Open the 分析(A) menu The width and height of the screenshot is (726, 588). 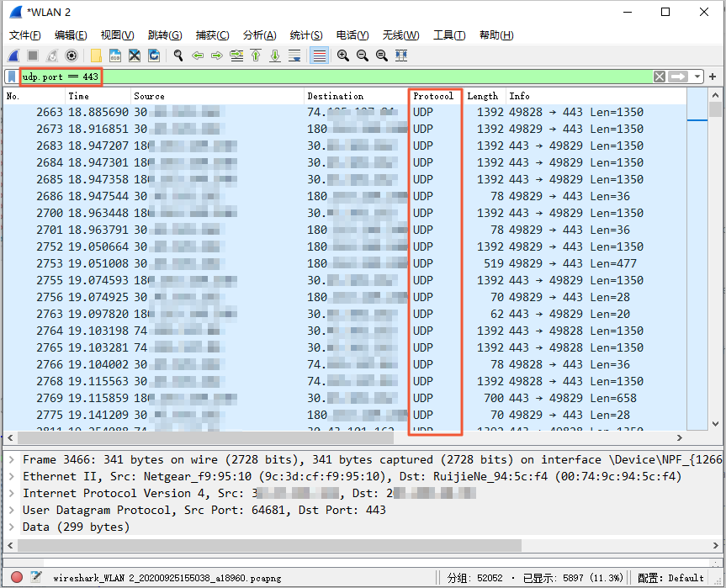259,35
